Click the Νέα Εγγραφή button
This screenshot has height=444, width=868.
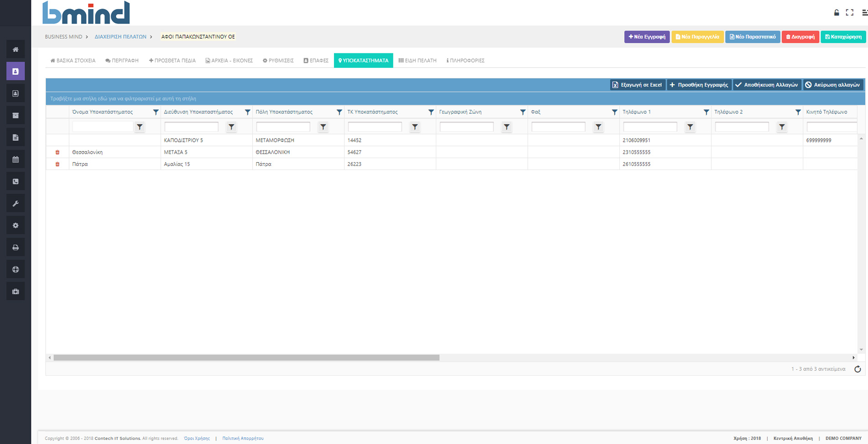point(647,37)
